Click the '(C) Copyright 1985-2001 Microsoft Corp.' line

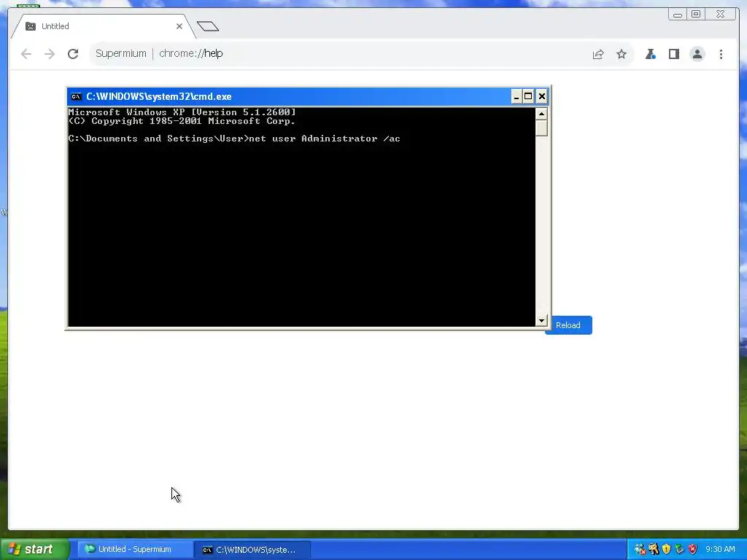pos(182,121)
